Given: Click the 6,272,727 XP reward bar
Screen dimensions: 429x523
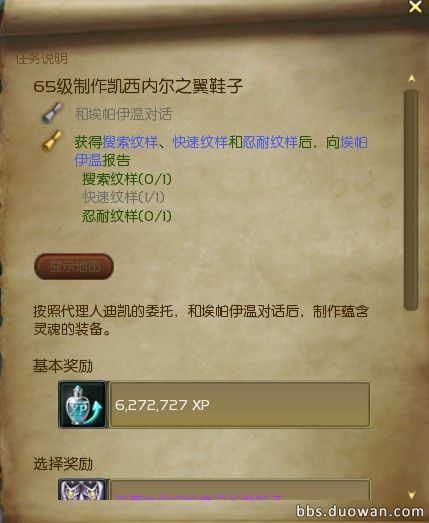Looking at the screenshot, I should 240,405.
